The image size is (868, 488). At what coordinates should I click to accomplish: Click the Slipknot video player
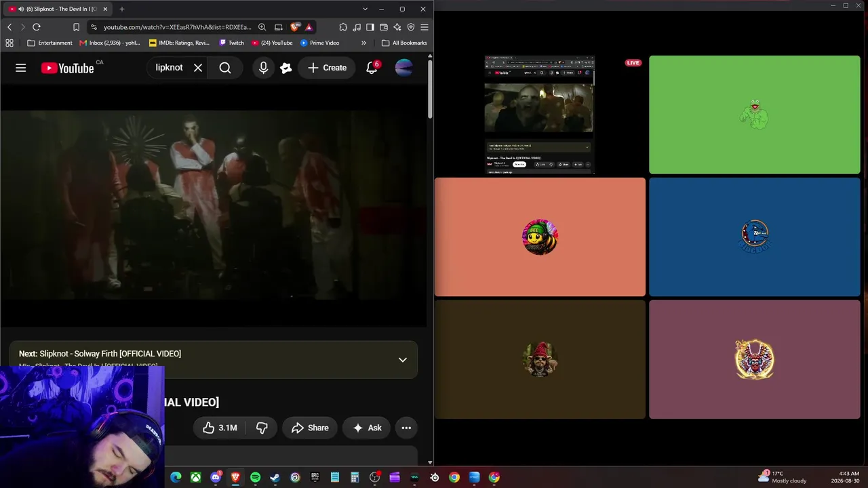[214, 205]
